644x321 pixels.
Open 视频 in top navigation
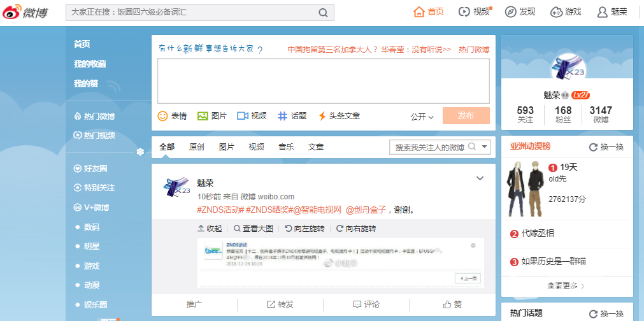point(475,12)
